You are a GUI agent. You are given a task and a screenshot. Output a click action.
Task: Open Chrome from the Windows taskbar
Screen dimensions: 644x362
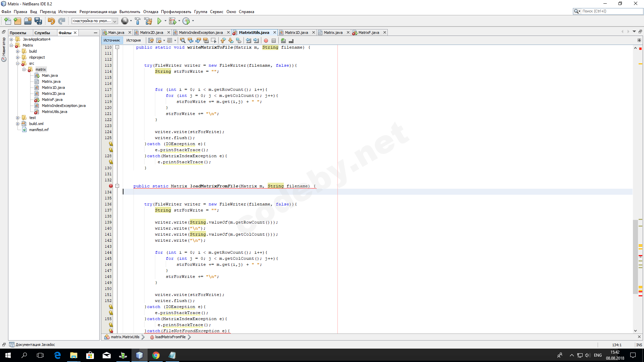[x=156, y=355]
